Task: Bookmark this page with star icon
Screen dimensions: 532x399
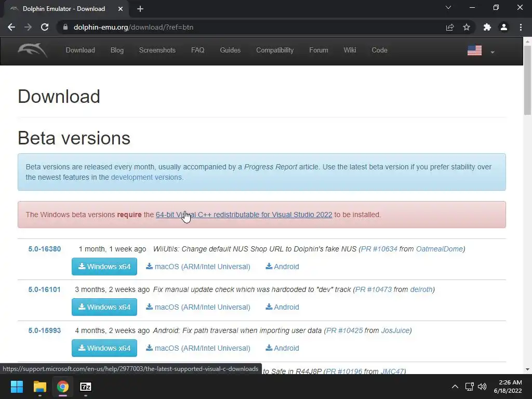Action: [x=467, y=27]
